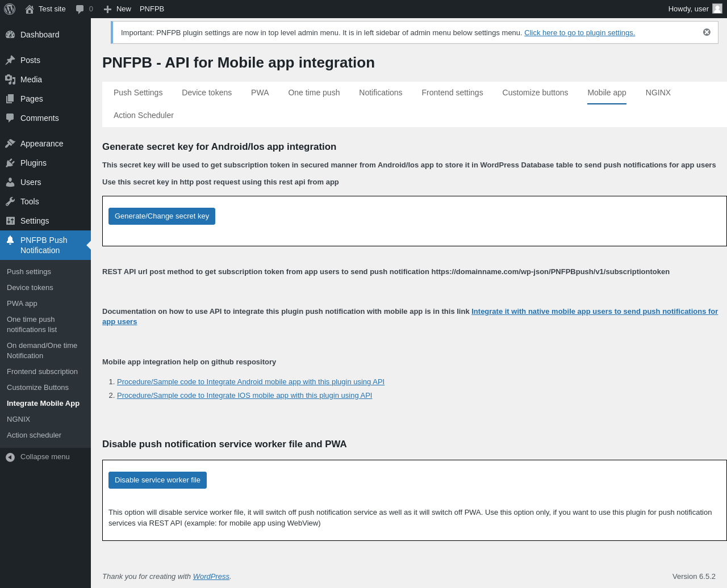Open the comments bubble icon in admin bar
This screenshot has width=727, height=588.
80,9
